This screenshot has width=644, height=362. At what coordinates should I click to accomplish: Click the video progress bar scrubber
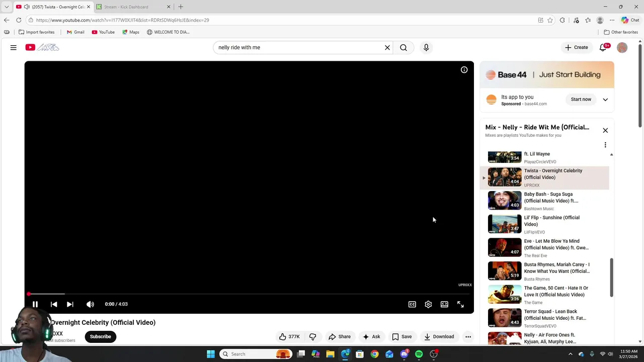(x=29, y=294)
